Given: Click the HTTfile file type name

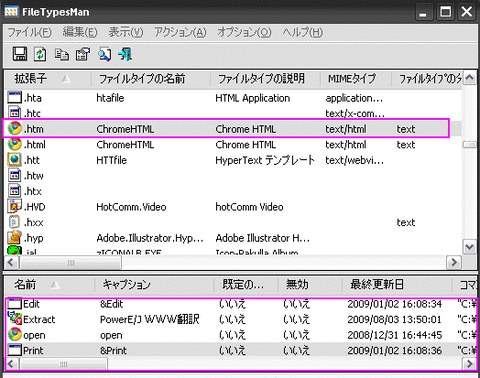Looking at the screenshot, I should (x=112, y=160).
